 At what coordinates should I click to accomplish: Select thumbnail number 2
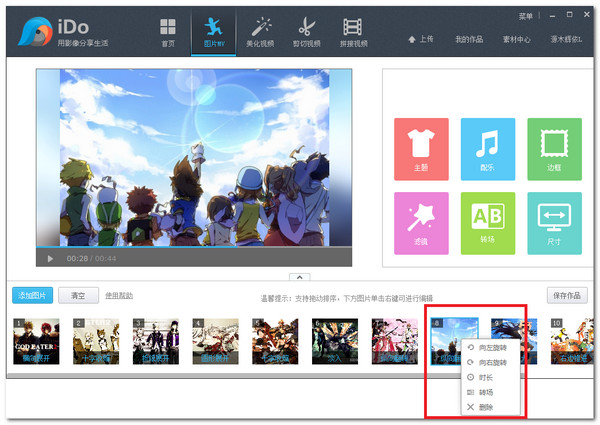point(96,341)
